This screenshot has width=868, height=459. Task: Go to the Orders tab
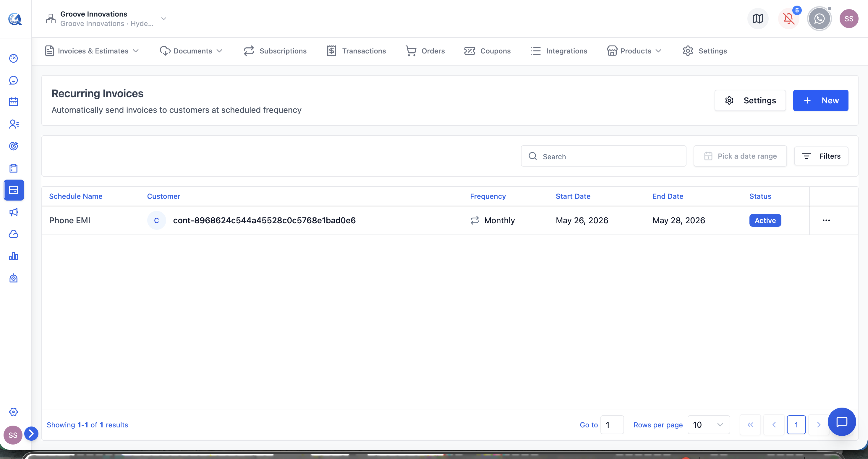pos(425,51)
